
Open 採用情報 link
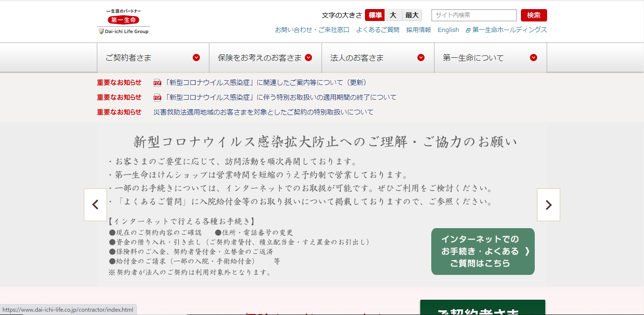pos(418,30)
